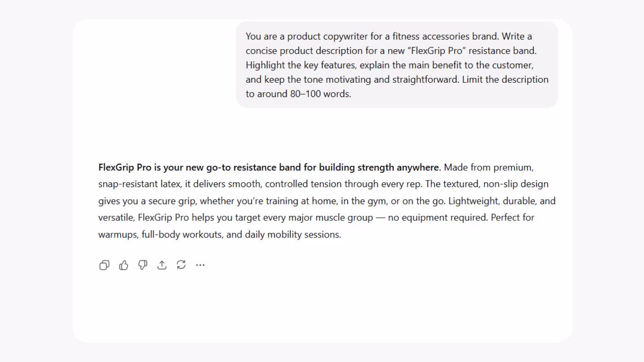
Task: Share the FlexGrip Pro response
Action: click(162, 265)
